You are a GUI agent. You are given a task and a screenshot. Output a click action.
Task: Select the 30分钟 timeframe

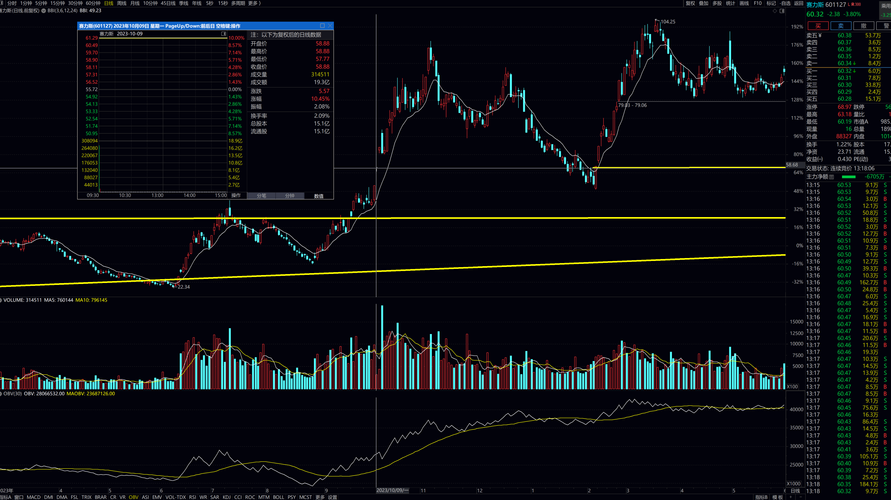(75, 3)
